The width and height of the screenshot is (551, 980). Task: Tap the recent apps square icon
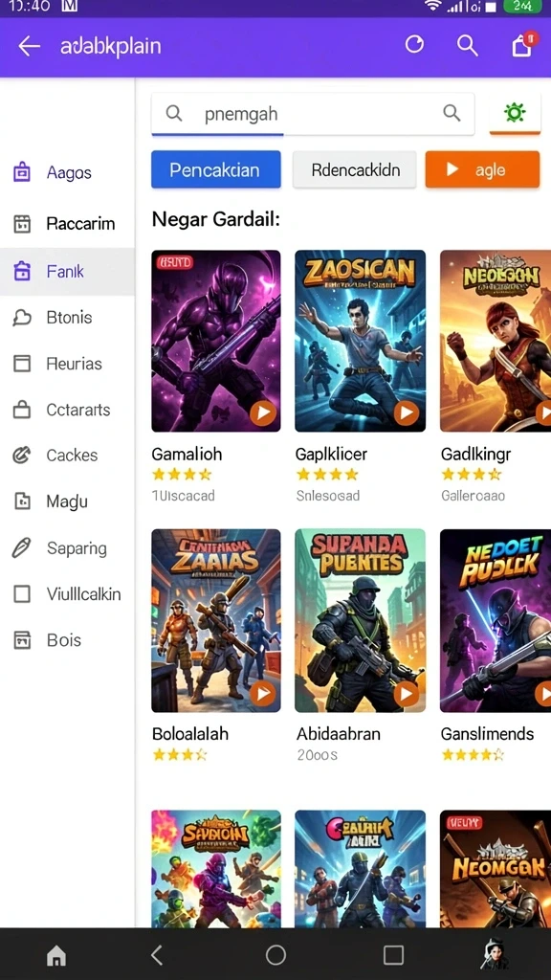click(393, 955)
